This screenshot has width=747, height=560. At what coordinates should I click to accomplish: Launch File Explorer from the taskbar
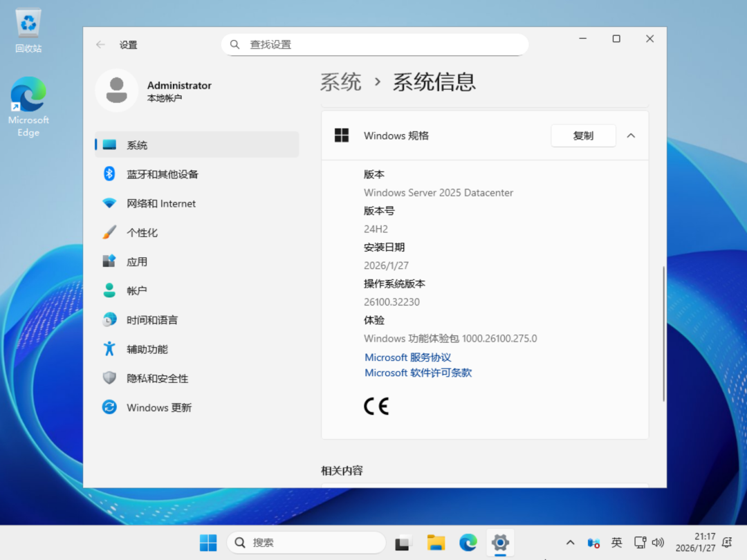(x=436, y=543)
